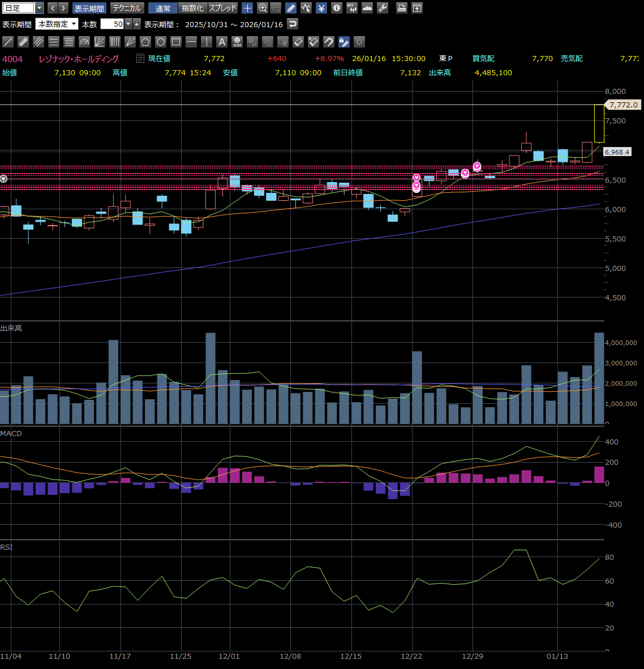This screenshot has height=669, width=644.
Task: Click the RSI panel label
Action: [x=6, y=547]
